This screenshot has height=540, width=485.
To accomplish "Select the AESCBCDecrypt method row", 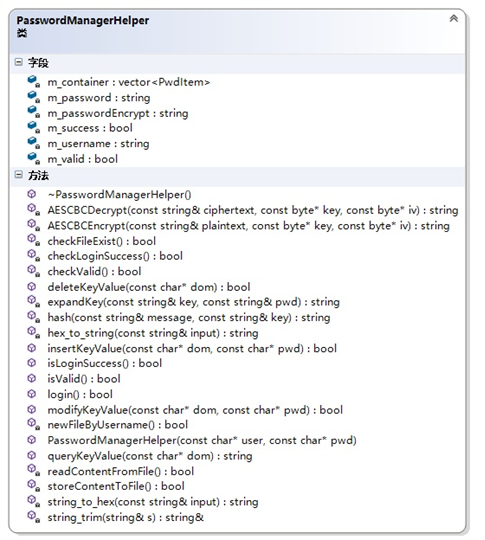I will tap(253, 210).
